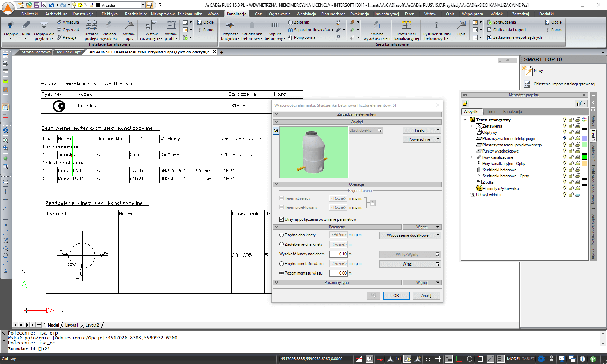This screenshot has width=607, height=364.
Task: Open Kreator podejść wizard
Action: point(92,30)
